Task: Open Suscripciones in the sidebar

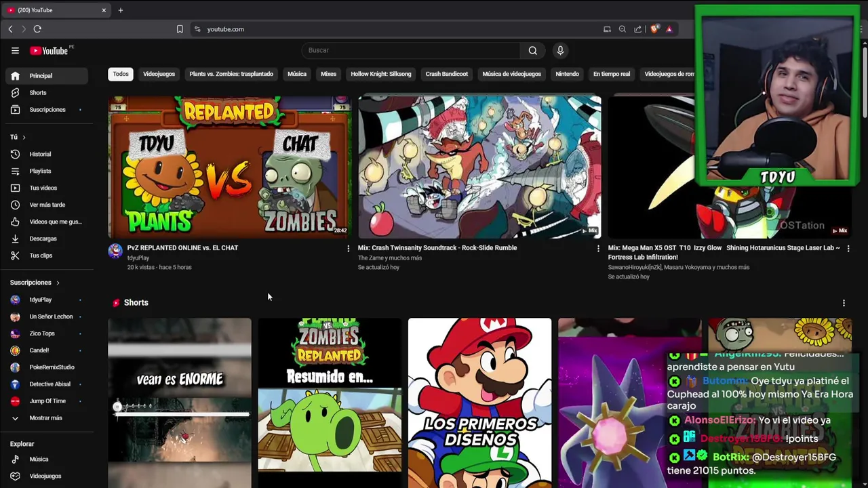Action: point(46,110)
